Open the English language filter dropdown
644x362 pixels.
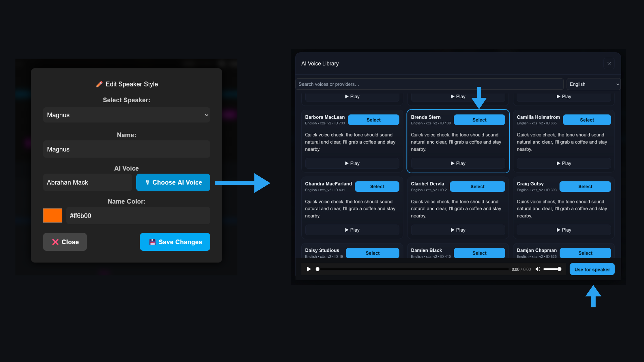click(x=593, y=84)
